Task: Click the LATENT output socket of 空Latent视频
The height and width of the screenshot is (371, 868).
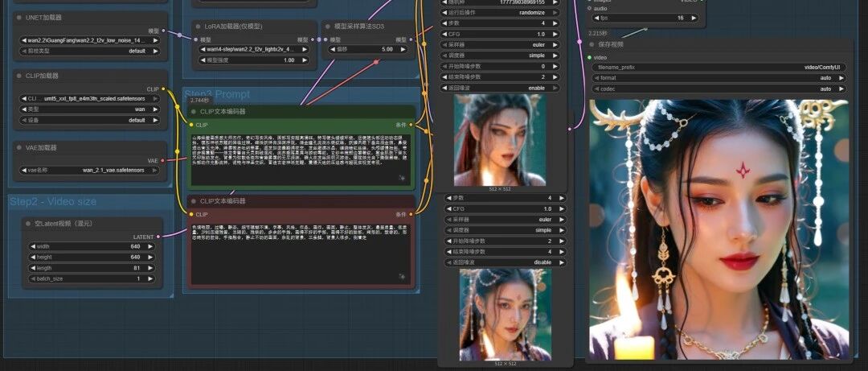Action: pyautogui.click(x=158, y=237)
